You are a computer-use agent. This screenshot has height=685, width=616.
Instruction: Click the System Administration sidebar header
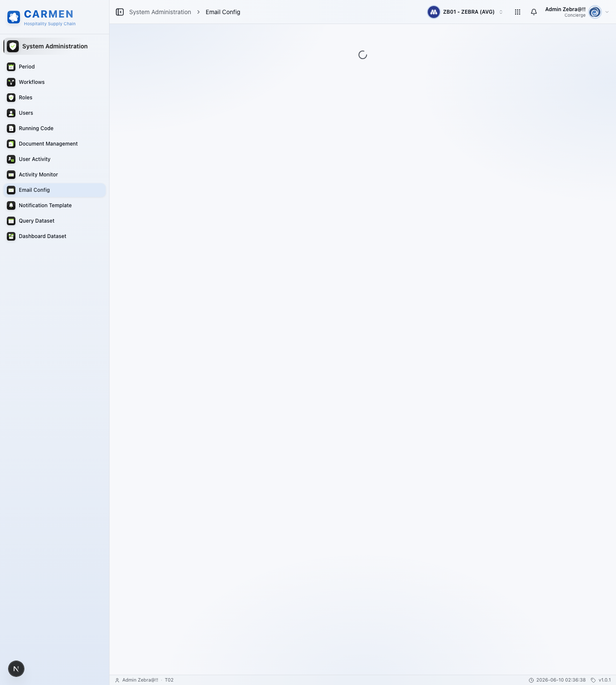click(54, 46)
